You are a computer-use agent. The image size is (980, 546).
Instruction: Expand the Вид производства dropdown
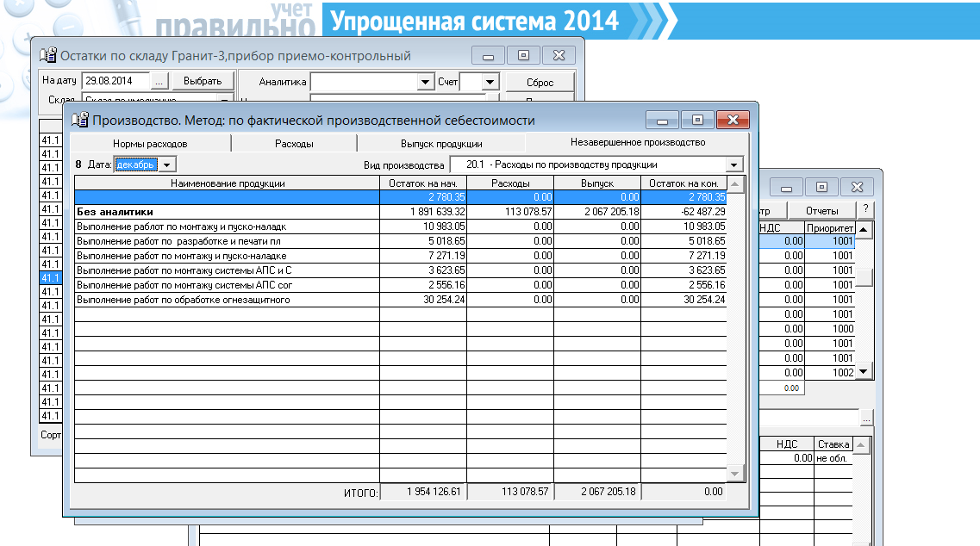(733, 164)
